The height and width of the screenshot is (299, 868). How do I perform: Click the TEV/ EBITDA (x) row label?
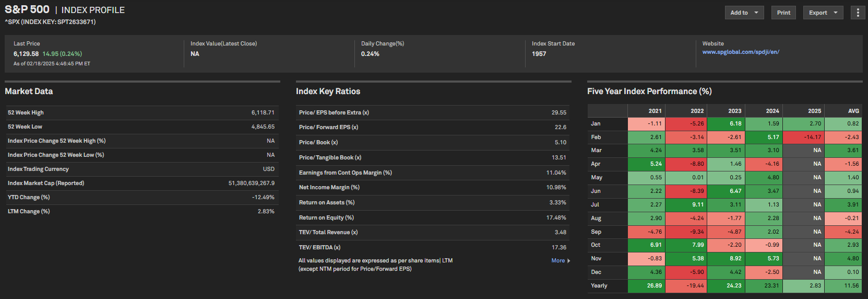point(319,247)
